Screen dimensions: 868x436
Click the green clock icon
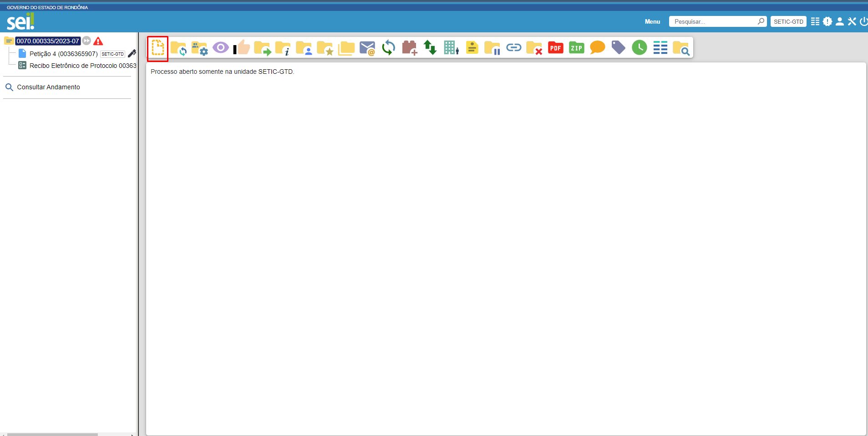click(x=640, y=47)
